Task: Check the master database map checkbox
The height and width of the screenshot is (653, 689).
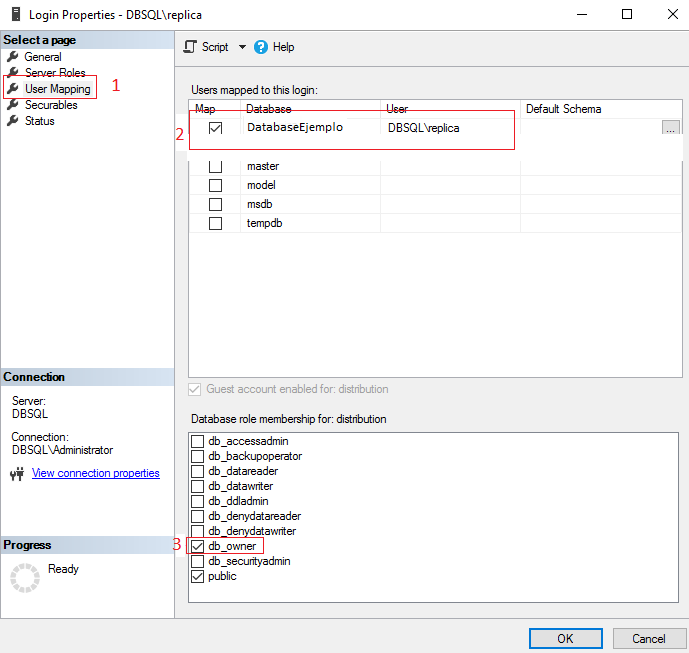Action: pyautogui.click(x=215, y=166)
